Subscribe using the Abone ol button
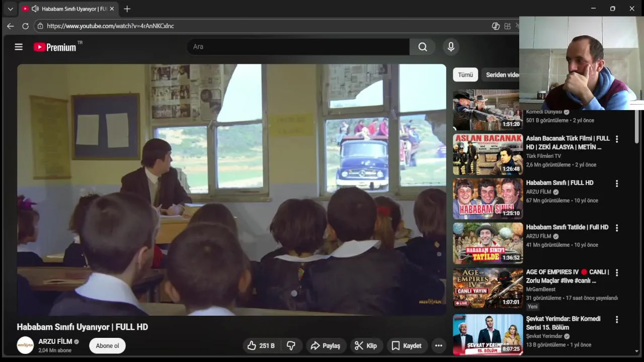This screenshot has height=362, width=644. [x=107, y=345]
